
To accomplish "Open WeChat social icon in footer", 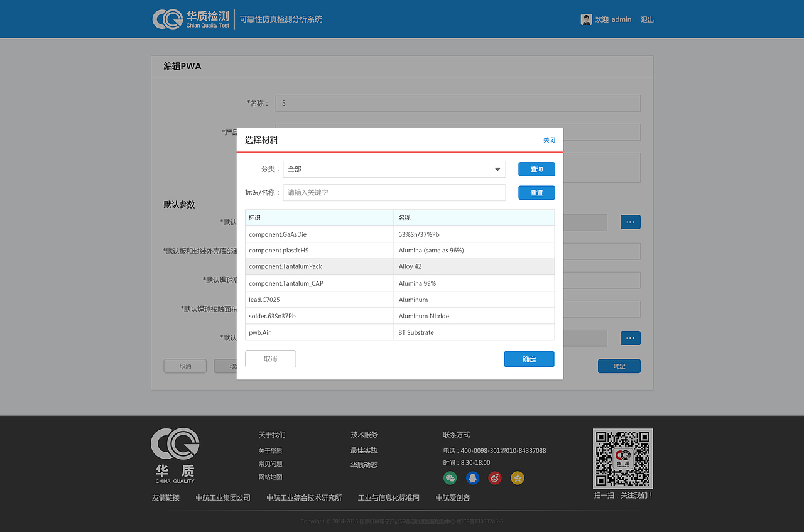I will 450,478.
